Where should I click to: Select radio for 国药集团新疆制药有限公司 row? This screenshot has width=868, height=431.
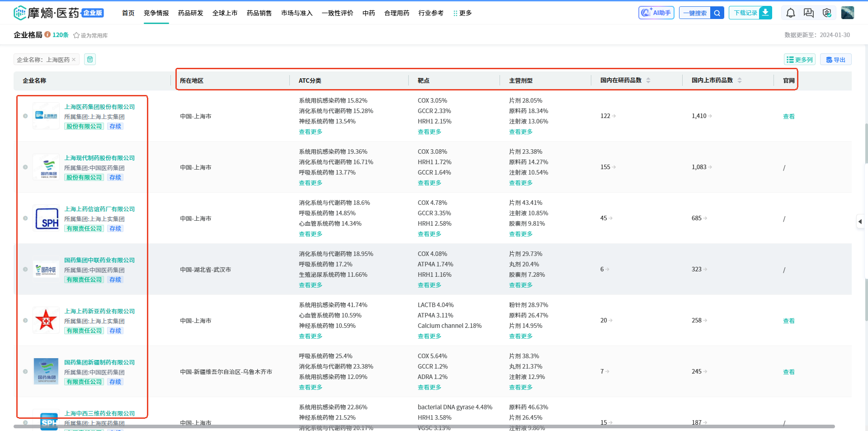click(25, 371)
